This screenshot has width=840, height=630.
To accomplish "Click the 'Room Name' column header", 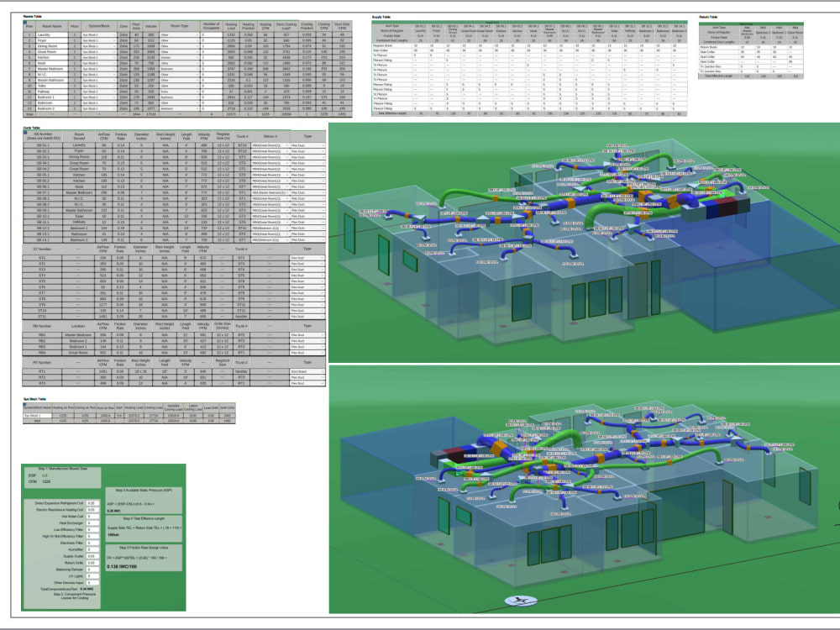I will 52,26.
